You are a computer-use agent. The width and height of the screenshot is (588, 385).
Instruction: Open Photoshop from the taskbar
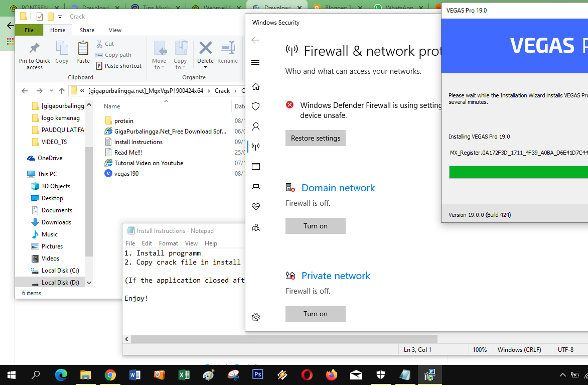(x=257, y=375)
